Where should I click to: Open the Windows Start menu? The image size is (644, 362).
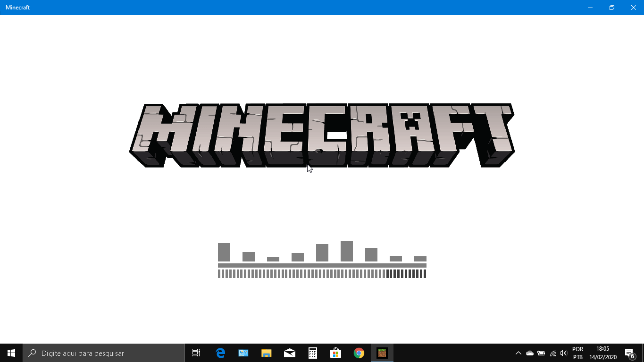[11, 353]
